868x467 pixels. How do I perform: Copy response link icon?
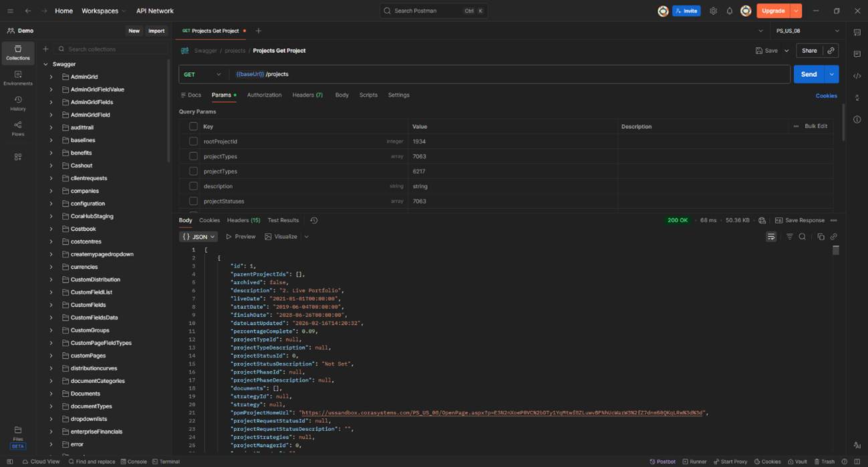tap(833, 237)
